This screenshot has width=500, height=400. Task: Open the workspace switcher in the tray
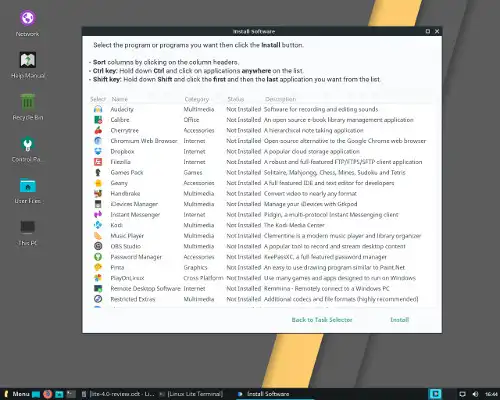coord(435,394)
